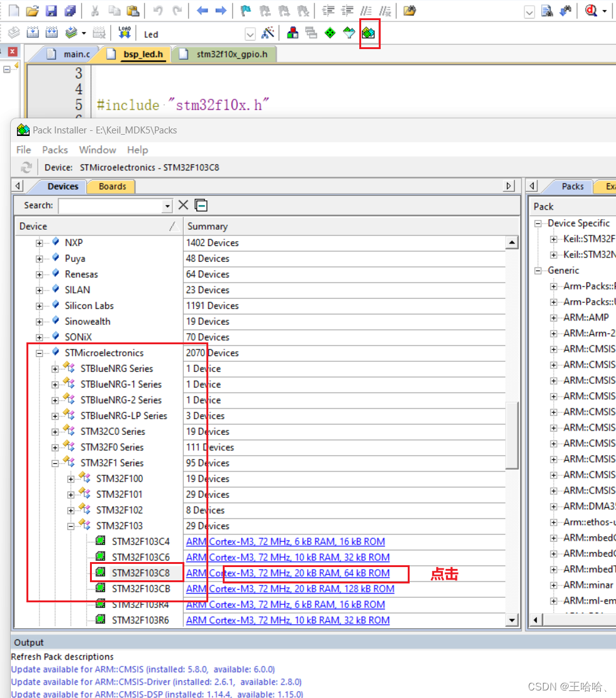Expand the NXP vendor node

click(40, 243)
